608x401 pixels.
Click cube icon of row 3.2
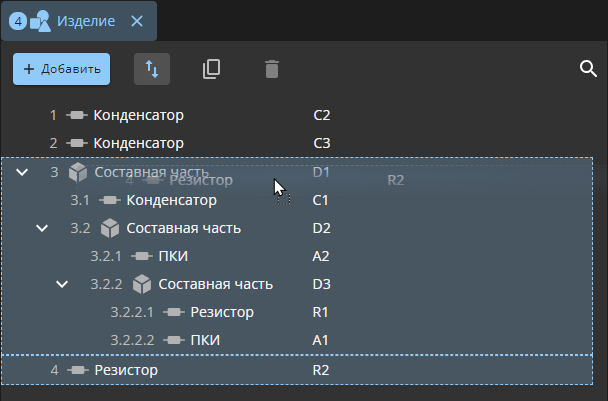110,228
